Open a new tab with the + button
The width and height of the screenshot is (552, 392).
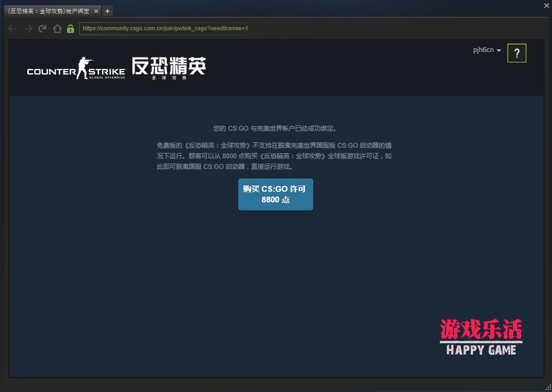107,11
